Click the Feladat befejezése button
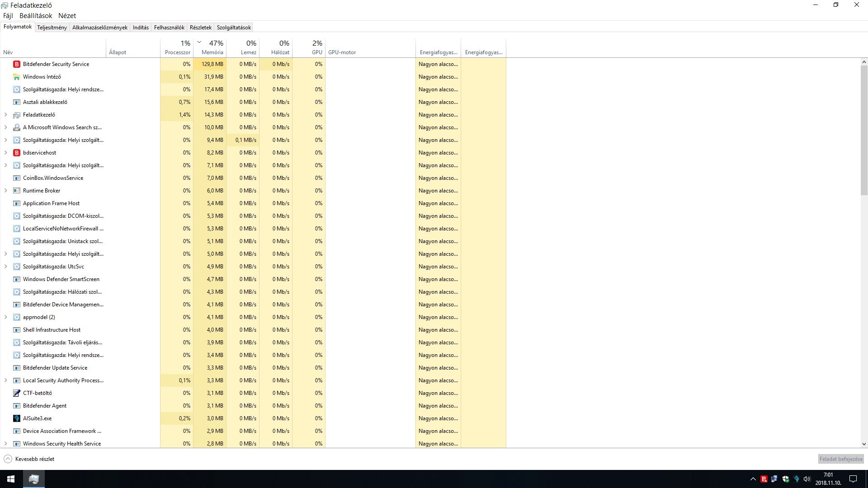This screenshot has height=488, width=868. click(841, 459)
